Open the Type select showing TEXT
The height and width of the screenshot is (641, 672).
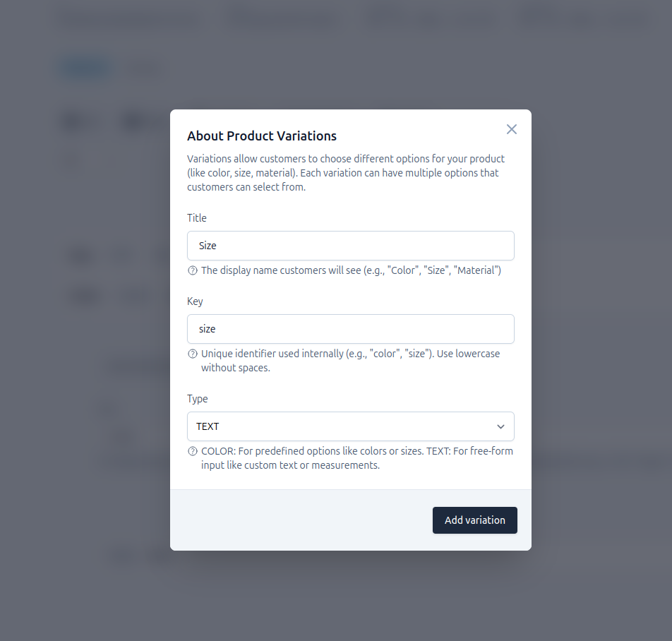pyautogui.click(x=351, y=426)
